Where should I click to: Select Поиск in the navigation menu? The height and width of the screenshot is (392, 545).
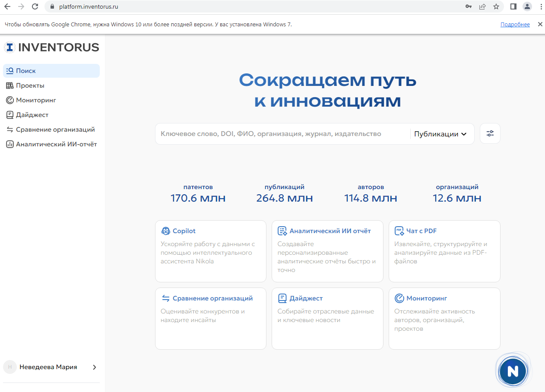(27, 70)
